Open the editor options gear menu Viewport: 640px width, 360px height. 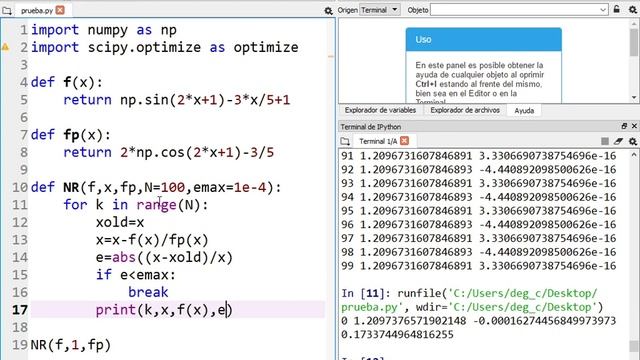(x=328, y=11)
